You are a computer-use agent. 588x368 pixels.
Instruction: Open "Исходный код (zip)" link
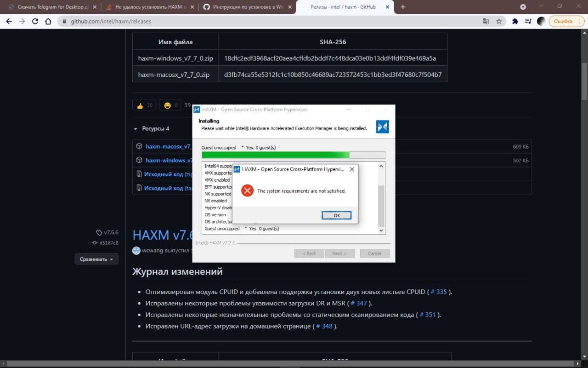click(169, 174)
